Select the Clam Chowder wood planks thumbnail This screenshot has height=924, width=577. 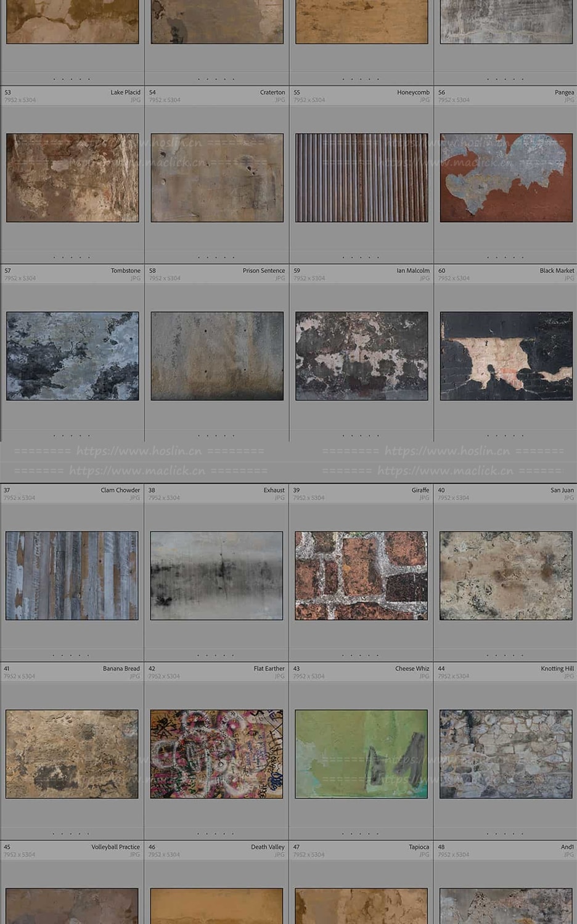point(72,575)
